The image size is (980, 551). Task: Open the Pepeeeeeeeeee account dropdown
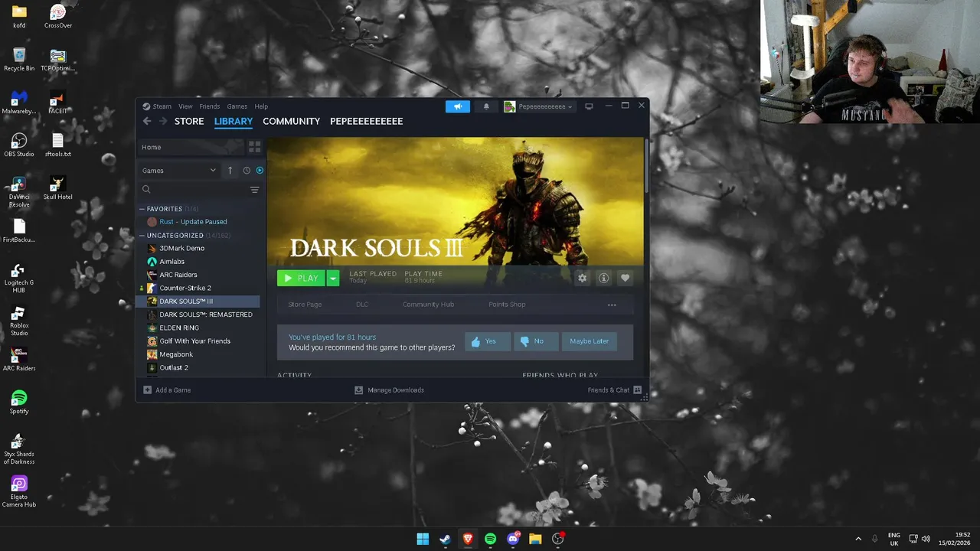tap(539, 106)
